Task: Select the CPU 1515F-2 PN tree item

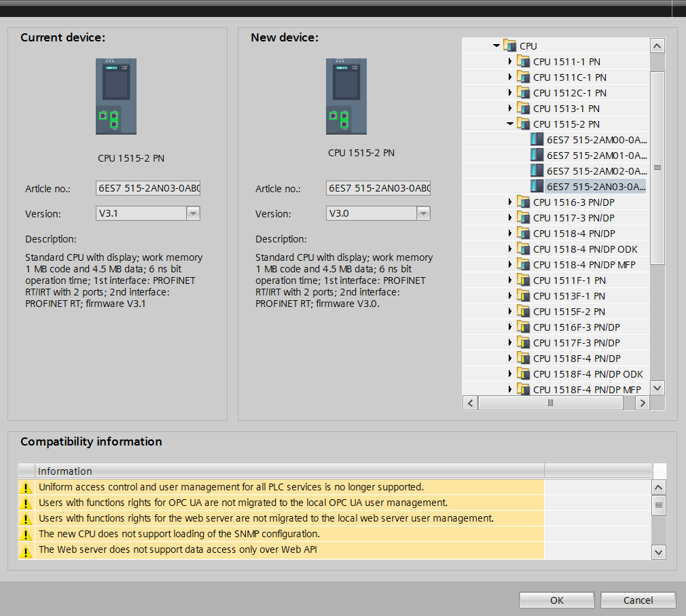Action: [x=568, y=312]
